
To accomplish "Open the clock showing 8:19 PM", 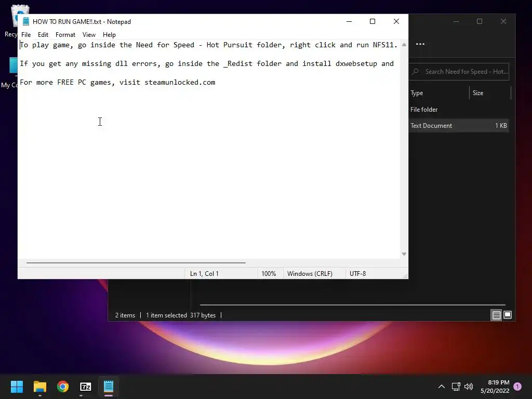I will click(495, 387).
